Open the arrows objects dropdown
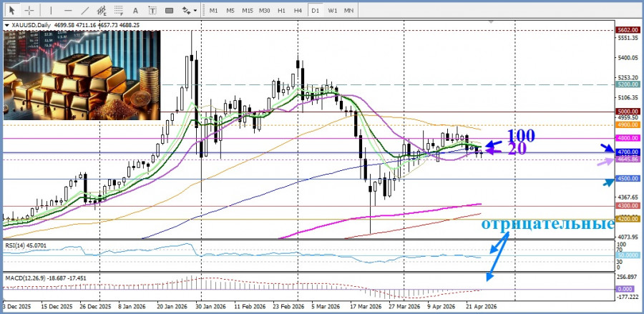644x314 pixels. (x=190, y=11)
